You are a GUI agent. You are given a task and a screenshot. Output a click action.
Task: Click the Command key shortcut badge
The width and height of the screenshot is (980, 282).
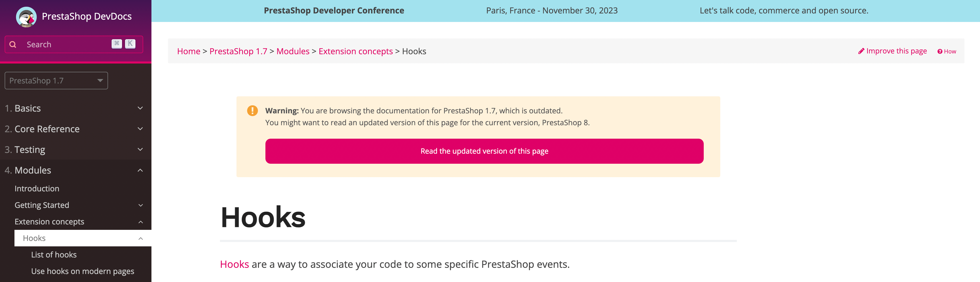(x=117, y=44)
